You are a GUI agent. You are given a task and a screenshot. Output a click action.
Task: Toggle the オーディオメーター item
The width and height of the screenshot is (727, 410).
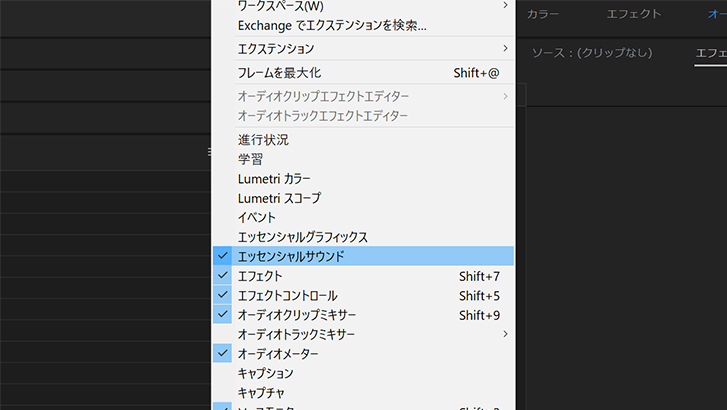click(363, 354)
